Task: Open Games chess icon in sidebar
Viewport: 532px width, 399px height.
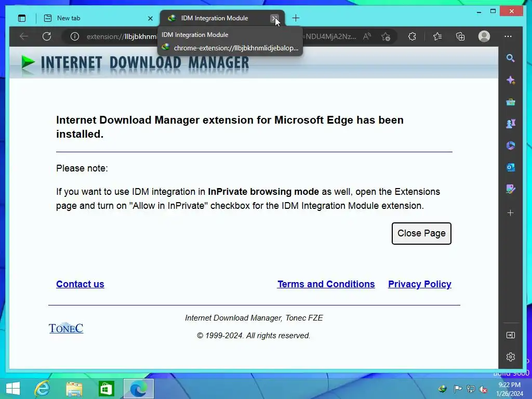Action: pyautogui.click(x=511, y=124)
